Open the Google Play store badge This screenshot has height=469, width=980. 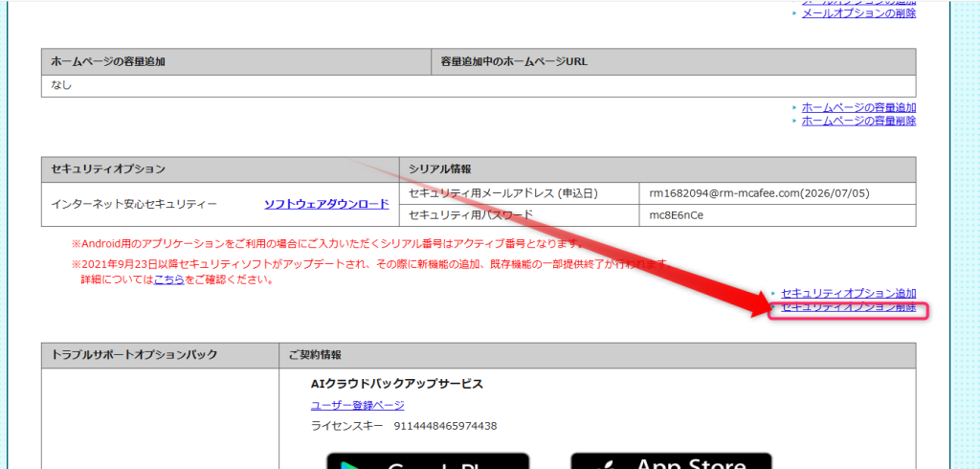tap(428, 461)
